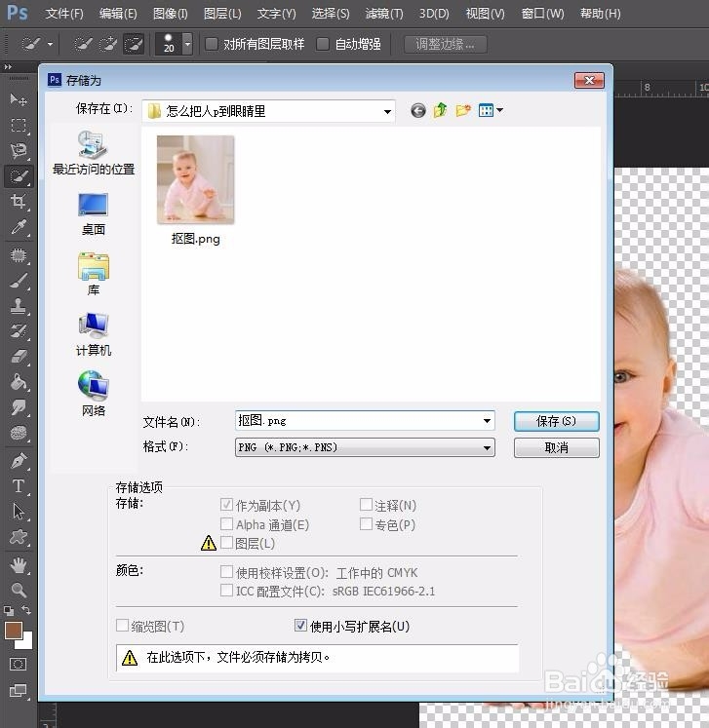Go back to last visited folder
The image size is (709, 728).
pos(418,110)
